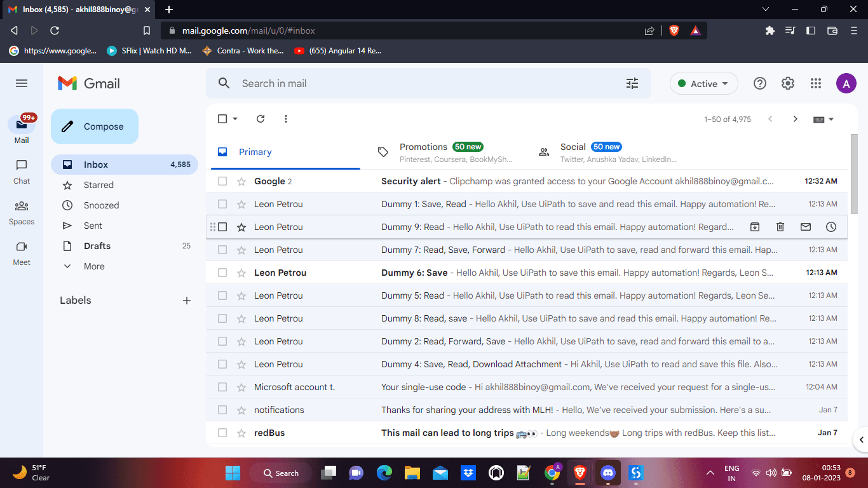Screen dimensions: 868x488
Task: Open the browser extensions puzzle icon
Action: coord(770,30)
